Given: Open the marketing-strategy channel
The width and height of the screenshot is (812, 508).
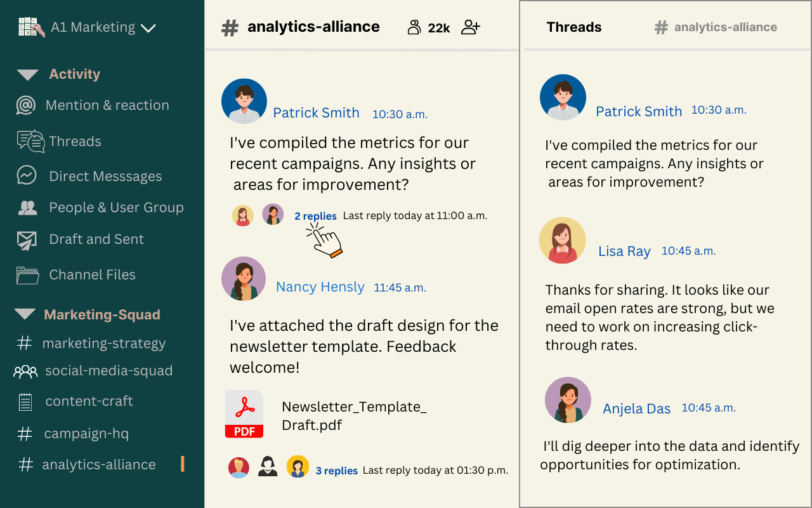Looking at the screenshot, I should 103,344.
